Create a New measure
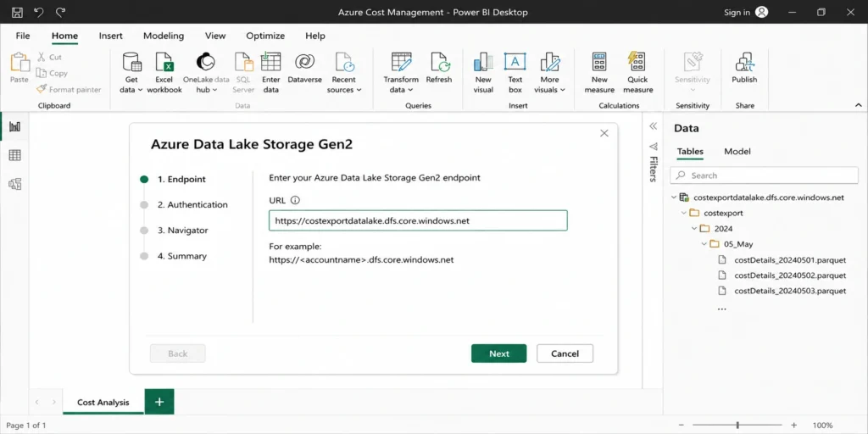 pos(599,73)
